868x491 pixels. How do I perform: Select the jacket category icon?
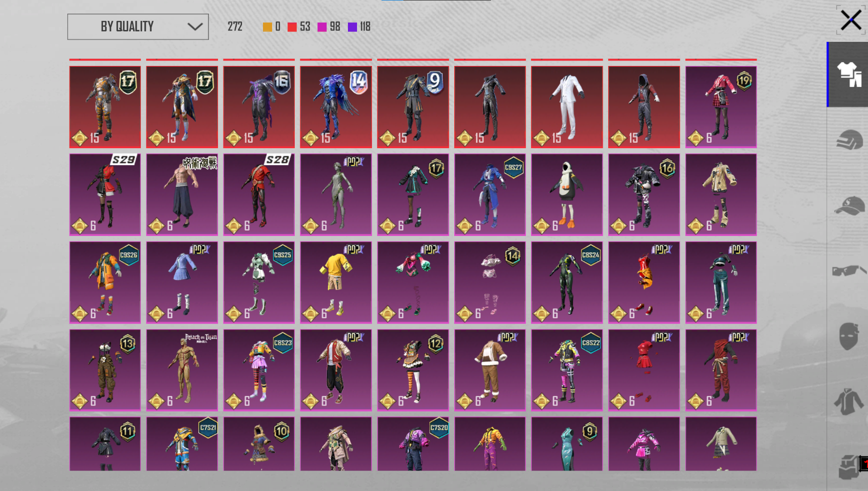click(848, 402)
